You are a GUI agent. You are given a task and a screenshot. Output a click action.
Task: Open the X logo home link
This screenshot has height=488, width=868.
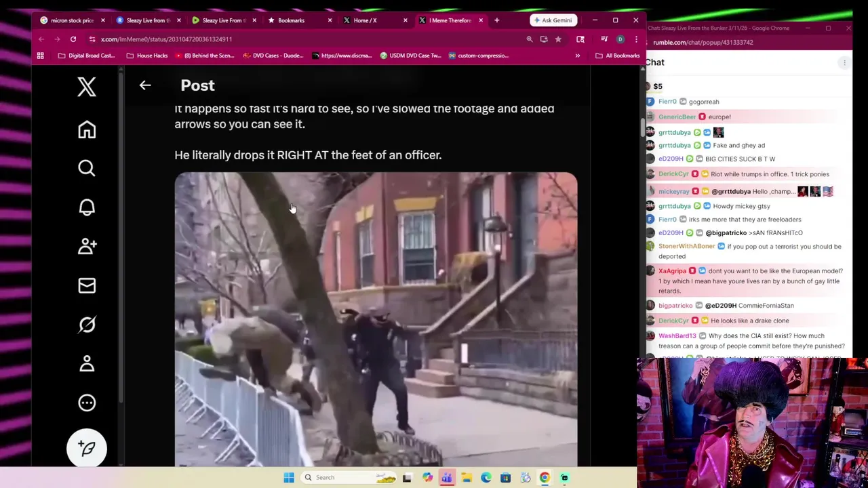tap(87, 87)
